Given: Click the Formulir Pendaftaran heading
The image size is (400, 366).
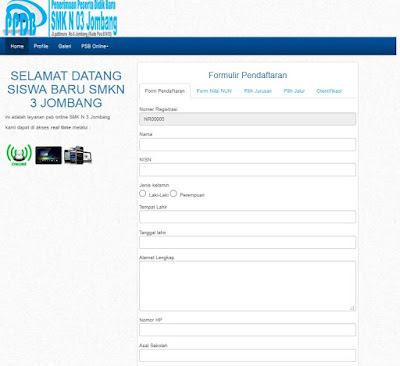Looking at the screenshot, I should point(248,75).
